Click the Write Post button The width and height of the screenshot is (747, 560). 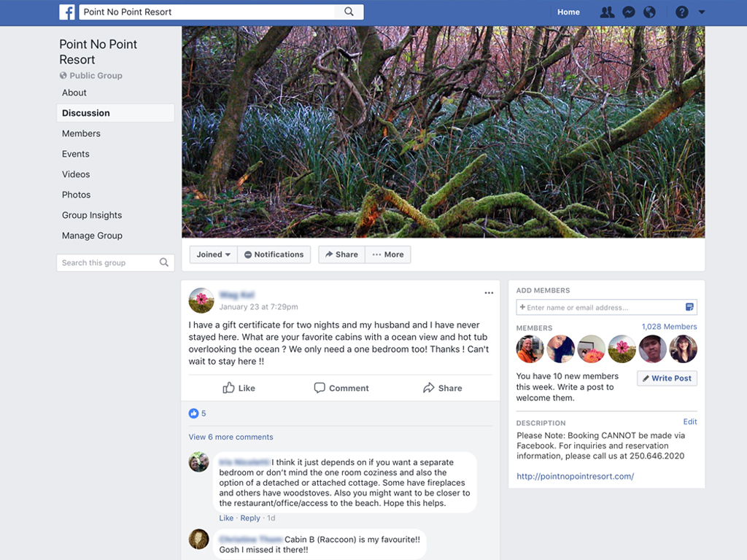click(x=667, y=378)
